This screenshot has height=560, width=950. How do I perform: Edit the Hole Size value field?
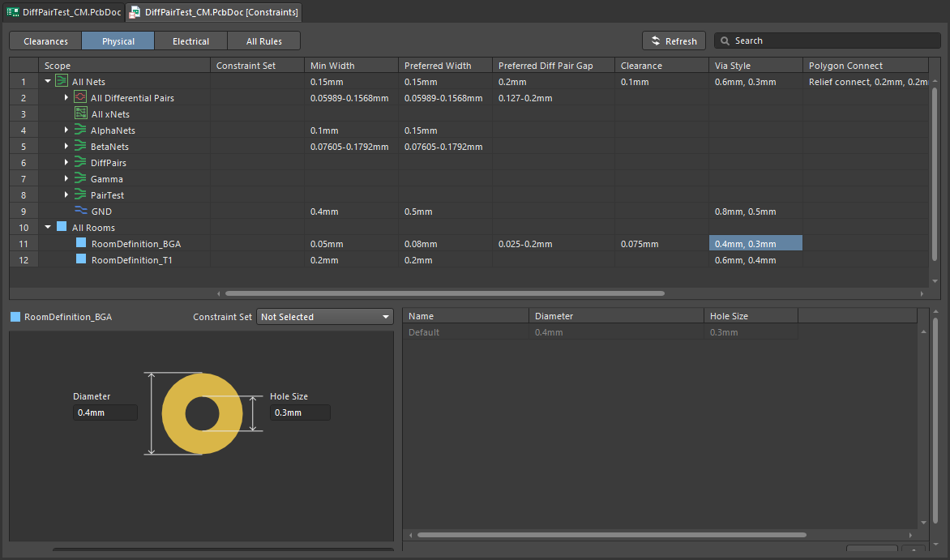(300, 413)
